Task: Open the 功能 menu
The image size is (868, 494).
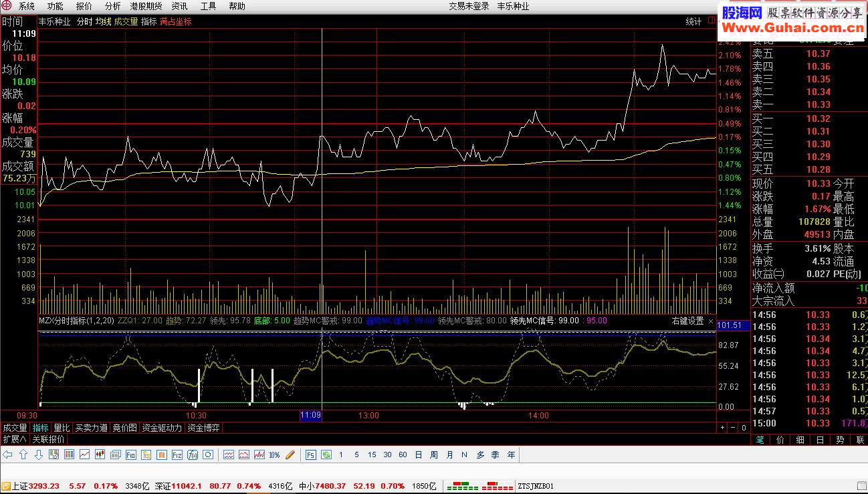Action: tap(56, 6)
